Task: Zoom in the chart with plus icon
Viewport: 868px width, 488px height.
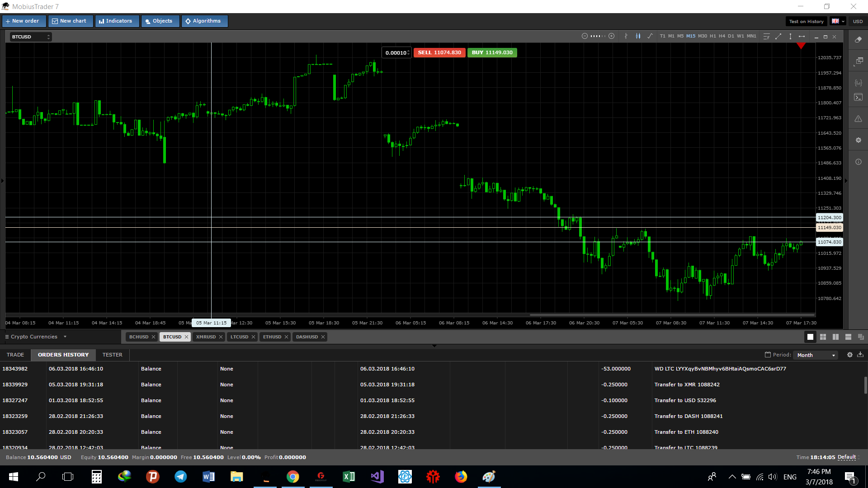Action: [611, 36]
